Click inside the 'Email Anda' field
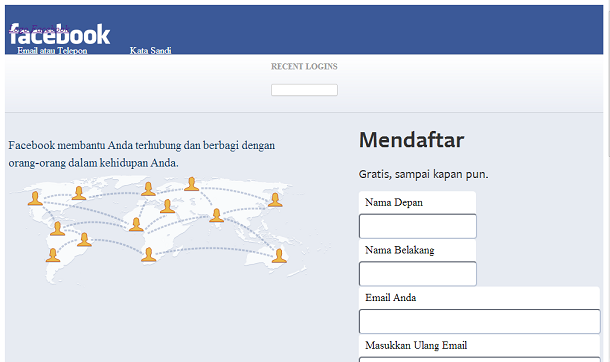610x362 pixels. [x=480, y=322]
